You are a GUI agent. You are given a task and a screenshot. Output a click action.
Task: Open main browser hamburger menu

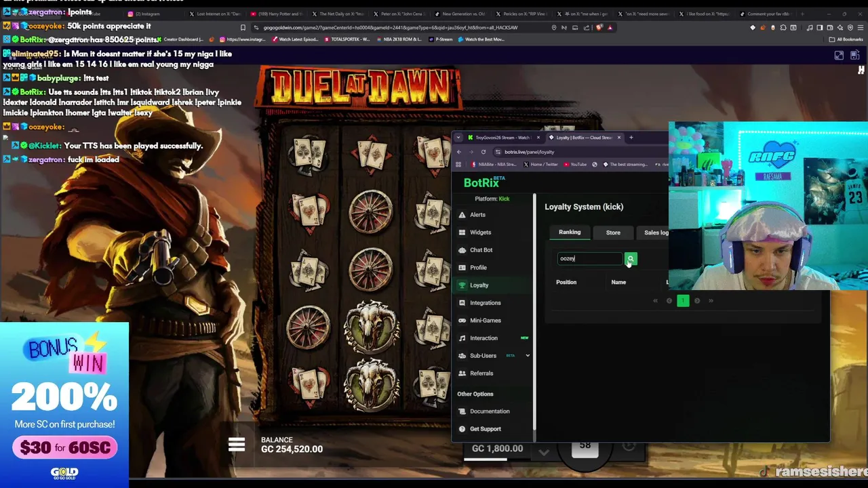tap(859, 28)
